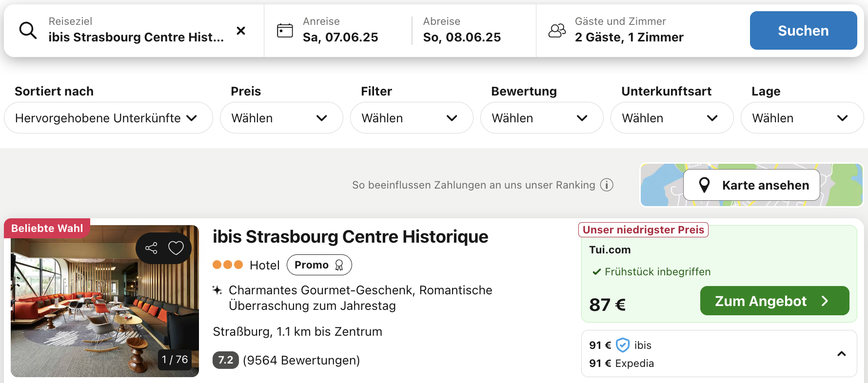Click the search magnifier icon
Image resolution: width=868 pixels, height=383 pixels.
pyautogui.click(x=28, y=30)
